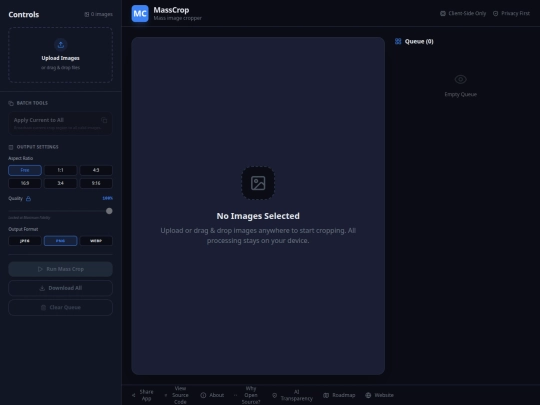Choose PNG output format
This screenshot has width=540, height=405.
click(x=60, y=241)
